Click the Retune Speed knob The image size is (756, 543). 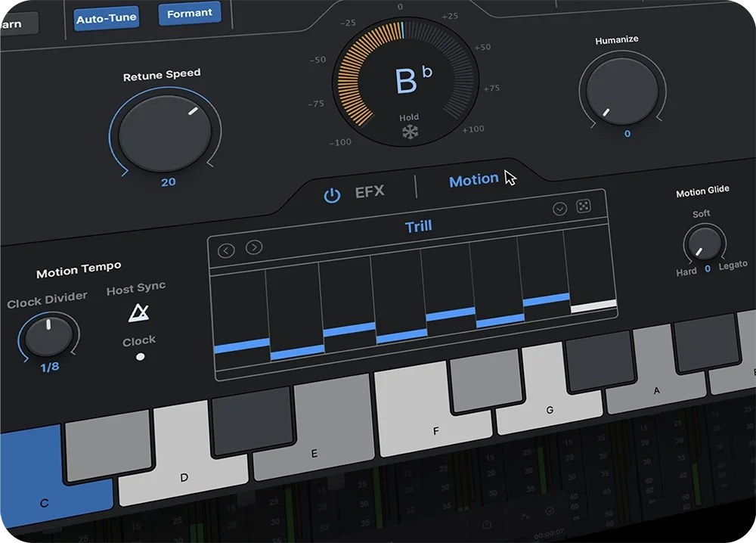click(x=165, y=134)
